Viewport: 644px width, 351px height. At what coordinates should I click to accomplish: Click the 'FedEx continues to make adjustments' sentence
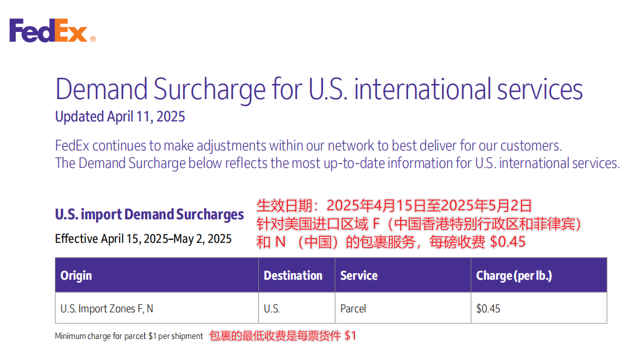308,146
